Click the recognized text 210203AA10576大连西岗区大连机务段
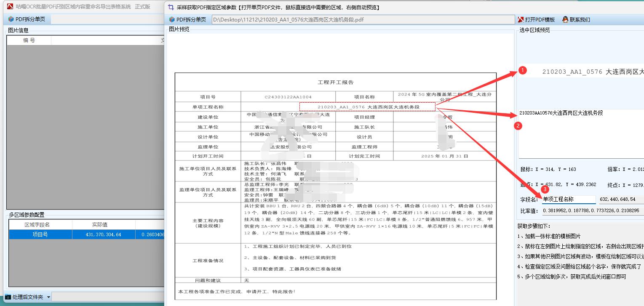 561,113
